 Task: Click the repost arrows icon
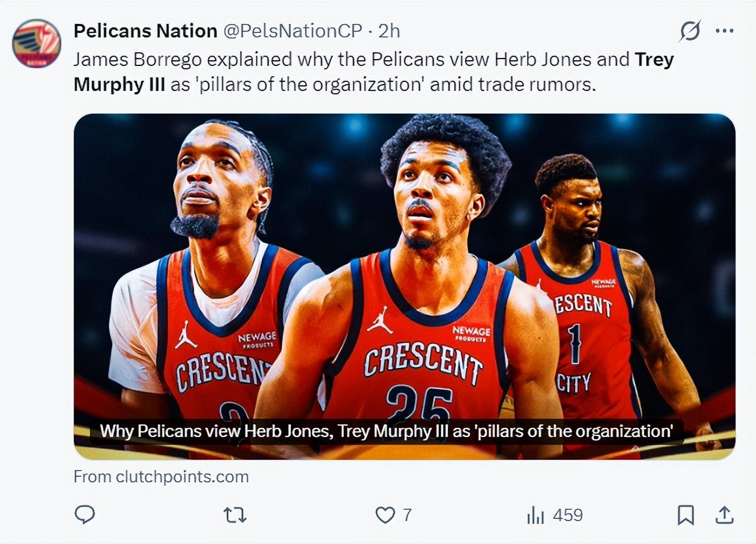click(235, 516)
